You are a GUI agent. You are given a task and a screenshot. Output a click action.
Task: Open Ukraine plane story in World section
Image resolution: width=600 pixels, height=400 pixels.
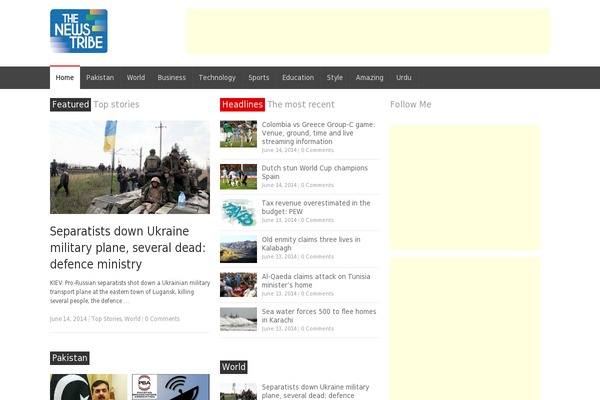click(x=315, y=391)
